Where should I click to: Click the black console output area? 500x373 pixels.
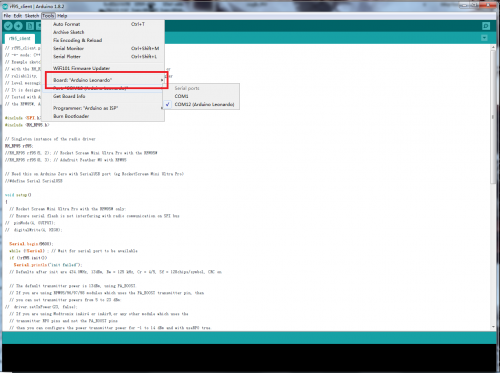click(249, 358)
